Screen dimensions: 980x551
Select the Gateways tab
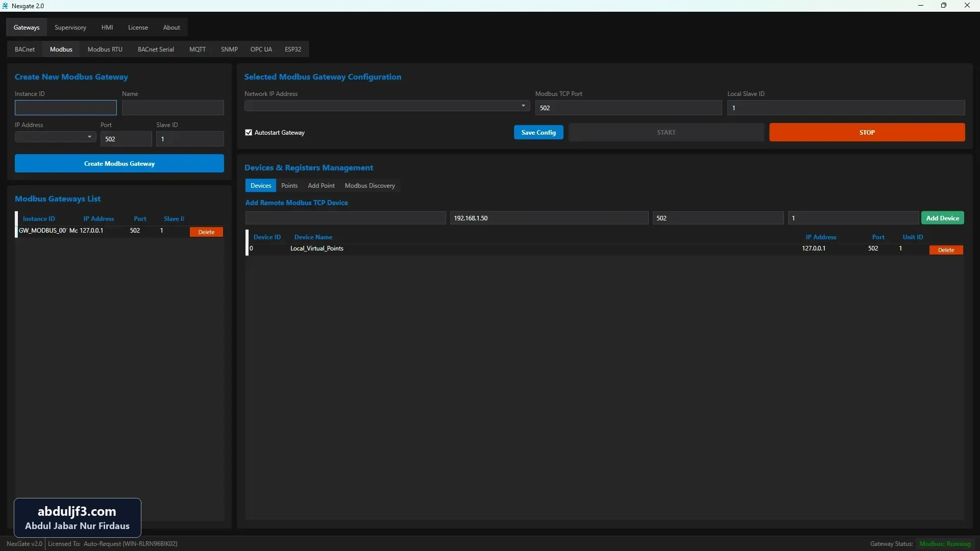point(27,28)
